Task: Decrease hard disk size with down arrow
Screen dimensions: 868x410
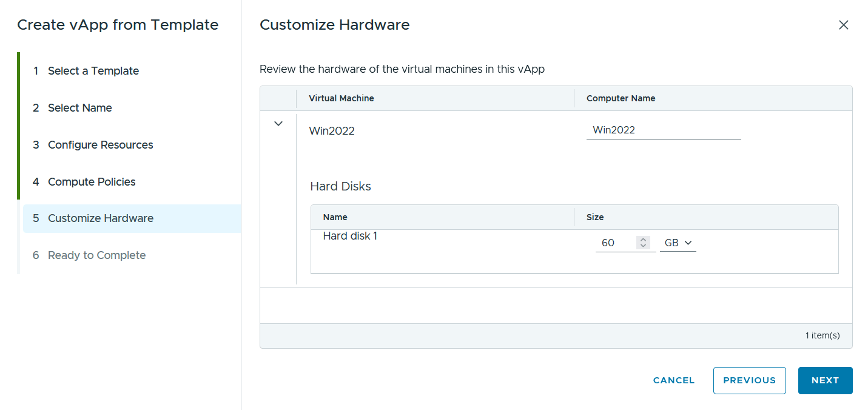Action: pos(644,246)
